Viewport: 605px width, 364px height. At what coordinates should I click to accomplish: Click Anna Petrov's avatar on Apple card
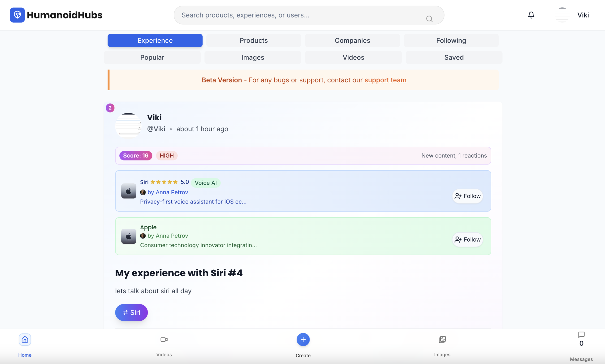143,236
